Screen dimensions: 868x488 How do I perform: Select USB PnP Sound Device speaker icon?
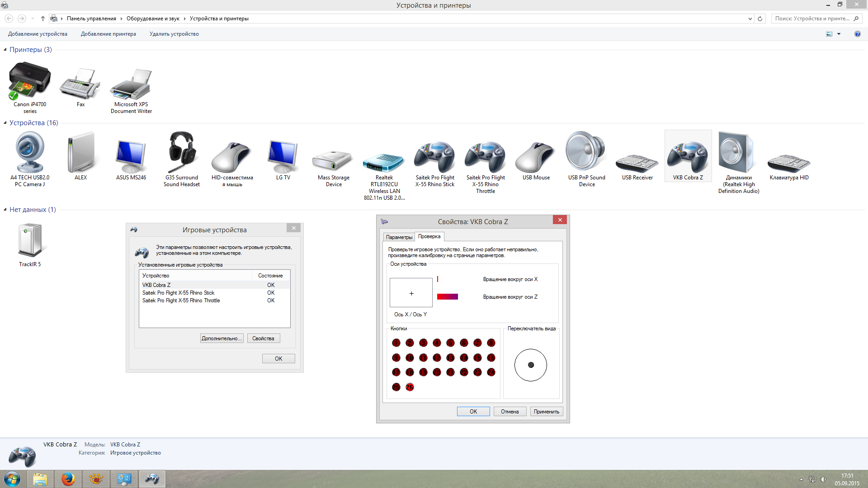tap(586, 151)
